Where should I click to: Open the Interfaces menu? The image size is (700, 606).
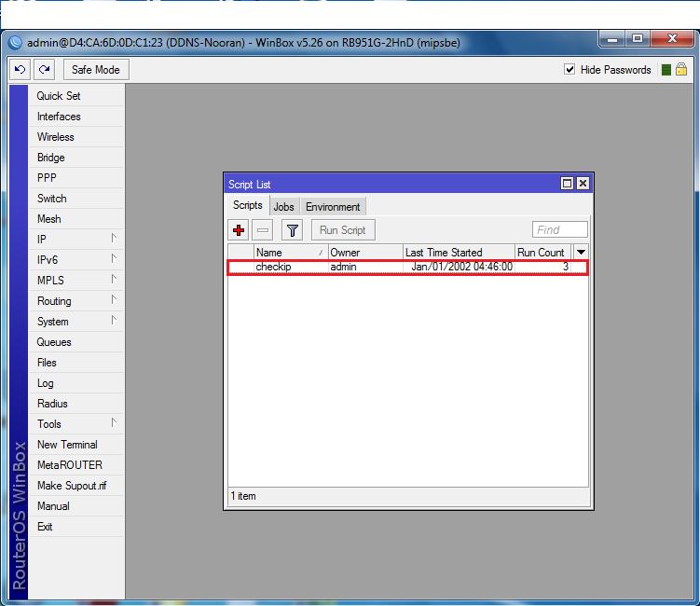76,117
